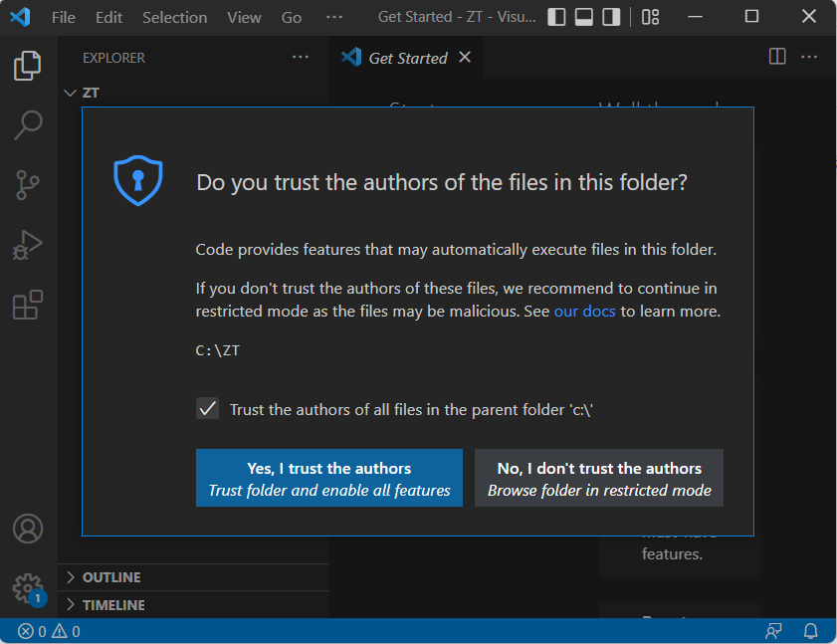Viewport: 837px width, 644px height.
Task: Open the Edit menu
Action: [108, 18]
